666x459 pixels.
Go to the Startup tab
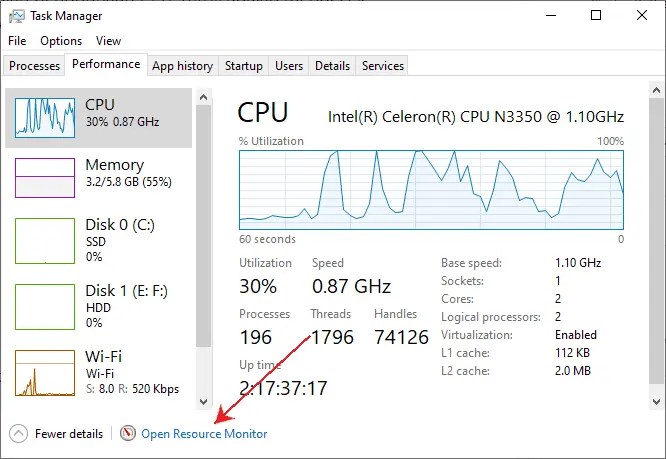[x=243, y=66]
